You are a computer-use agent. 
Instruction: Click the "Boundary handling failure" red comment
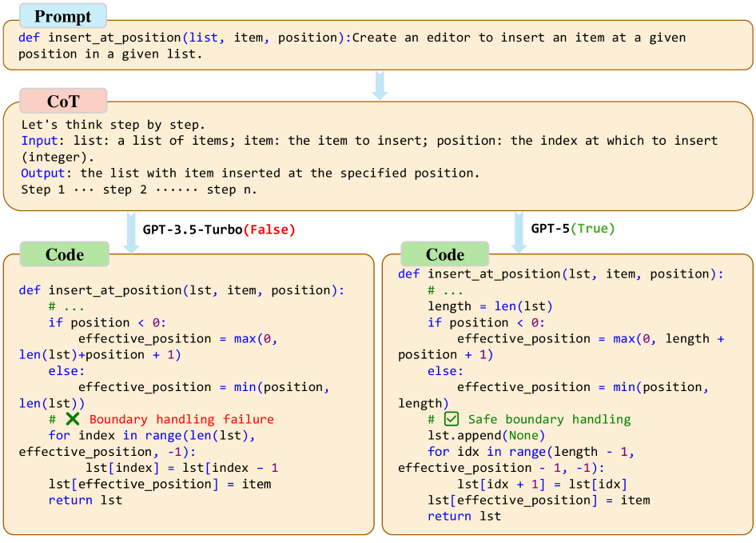click(x=181, y=419)
